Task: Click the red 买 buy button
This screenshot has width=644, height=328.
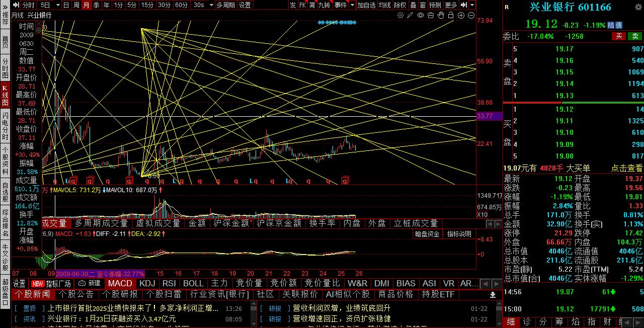Action: click(x=619, y=36)
